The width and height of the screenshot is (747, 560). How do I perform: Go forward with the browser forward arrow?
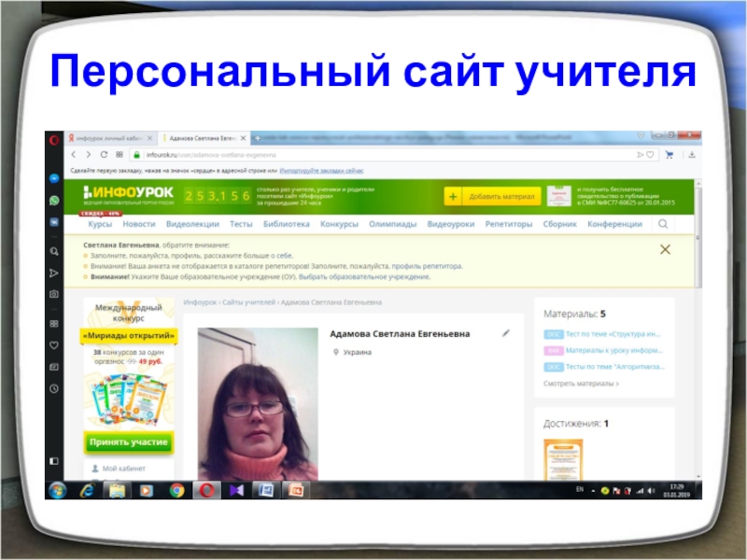point(88,154)
